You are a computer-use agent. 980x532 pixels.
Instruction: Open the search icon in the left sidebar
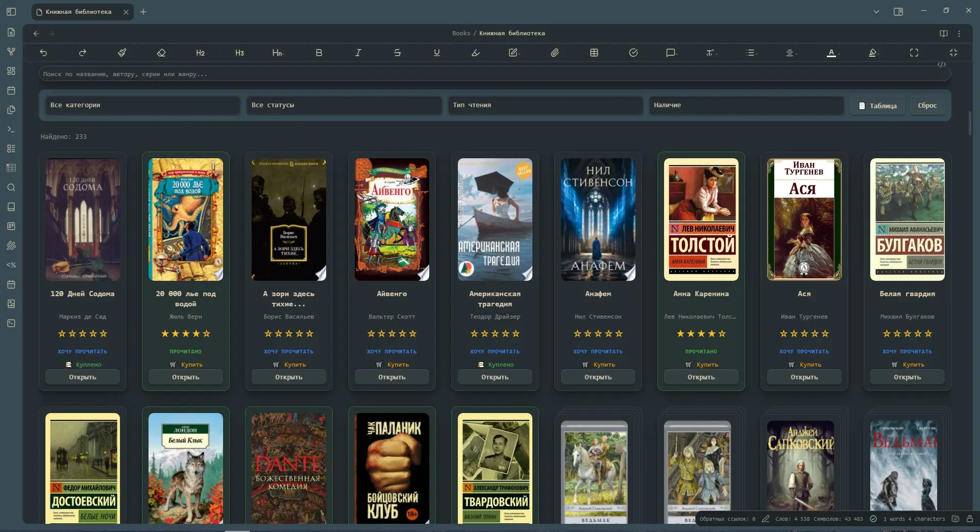[11, 187]
